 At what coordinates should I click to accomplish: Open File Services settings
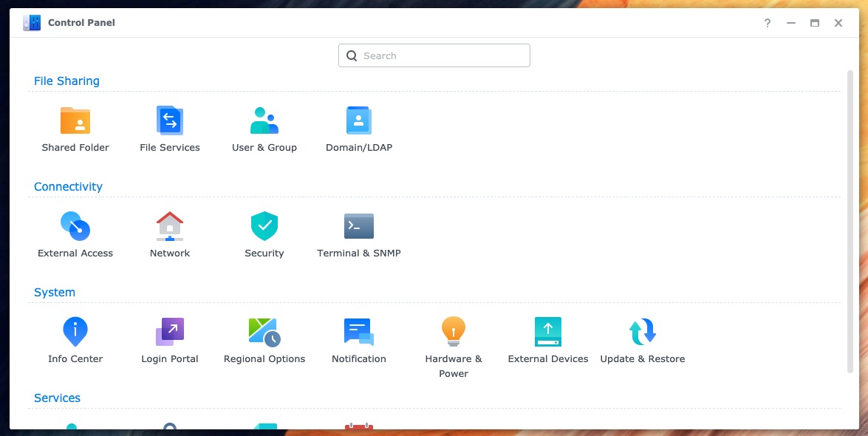tap(170, 120)
